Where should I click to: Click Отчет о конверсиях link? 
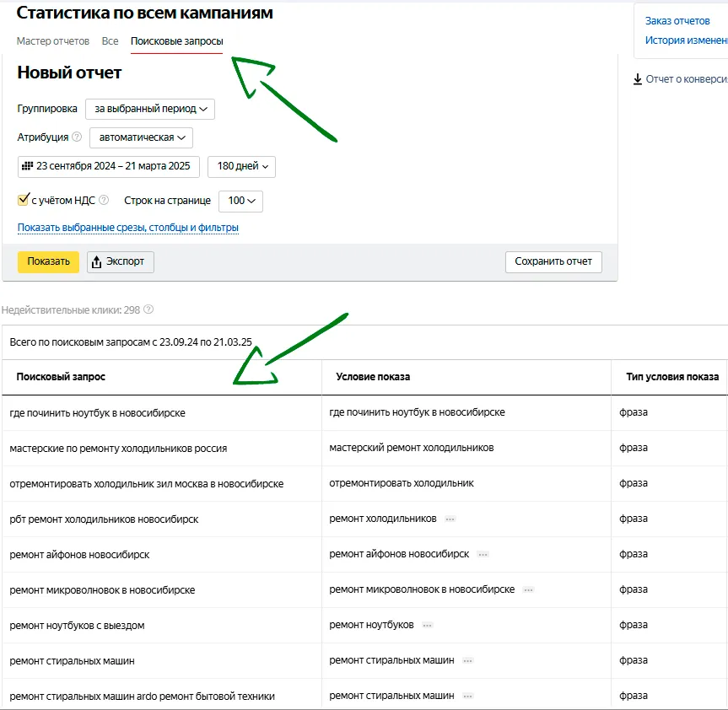pos(687,79)
